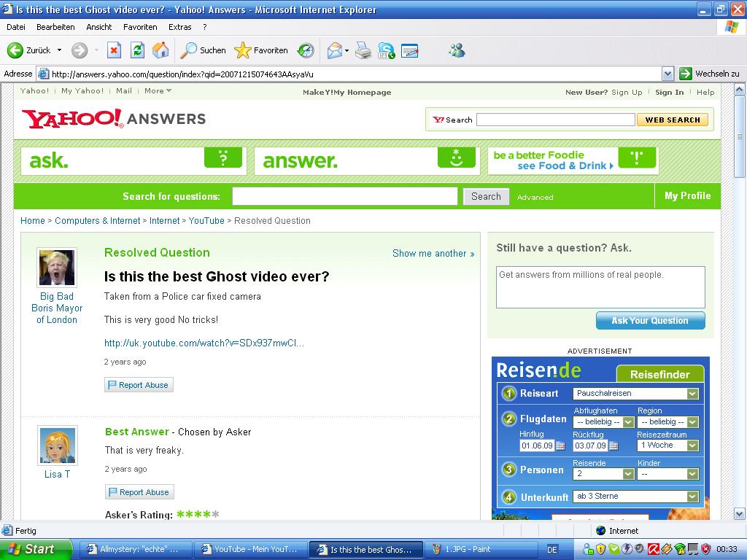Click Show me another link
The image size is (747, 560).
click(433, 253)
